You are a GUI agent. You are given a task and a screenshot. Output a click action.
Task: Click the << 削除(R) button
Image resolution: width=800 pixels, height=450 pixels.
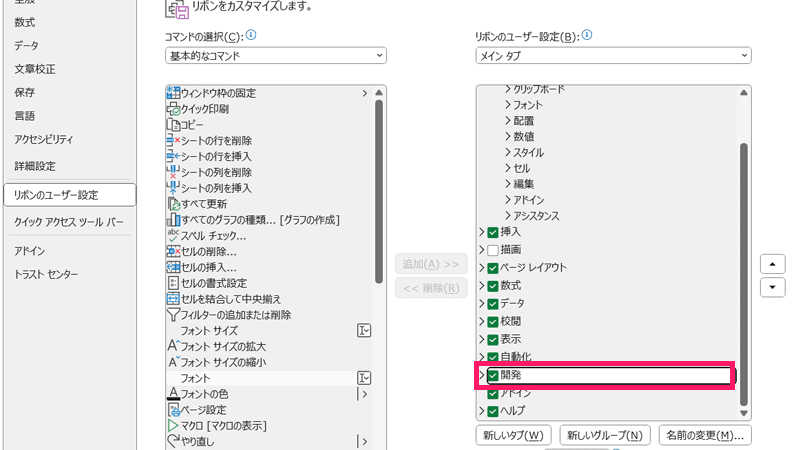coord(431,288)
